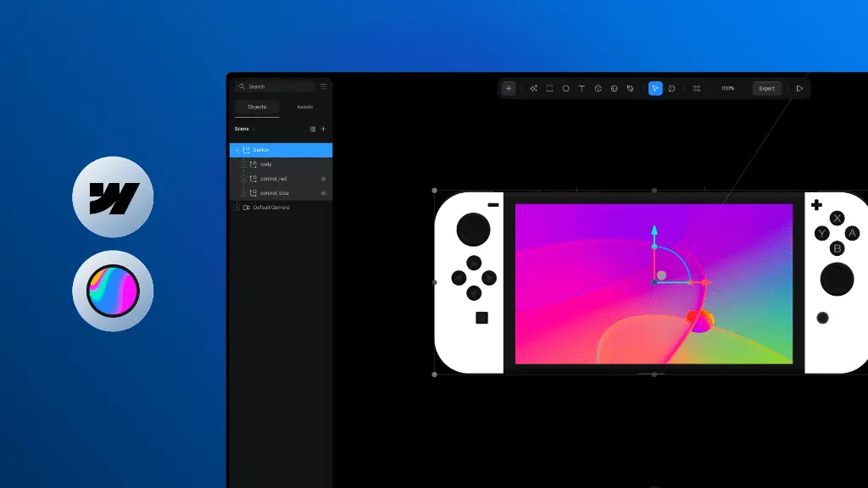The height and width of the screenshot is (488, 868).
Task: Expand the control_blue group arrow
Action: pyautogui.click(x=243, y=193)
